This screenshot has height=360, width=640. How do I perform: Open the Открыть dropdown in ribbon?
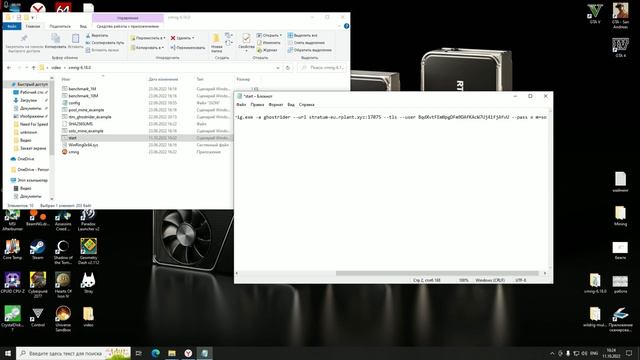(x=269, y=36)
